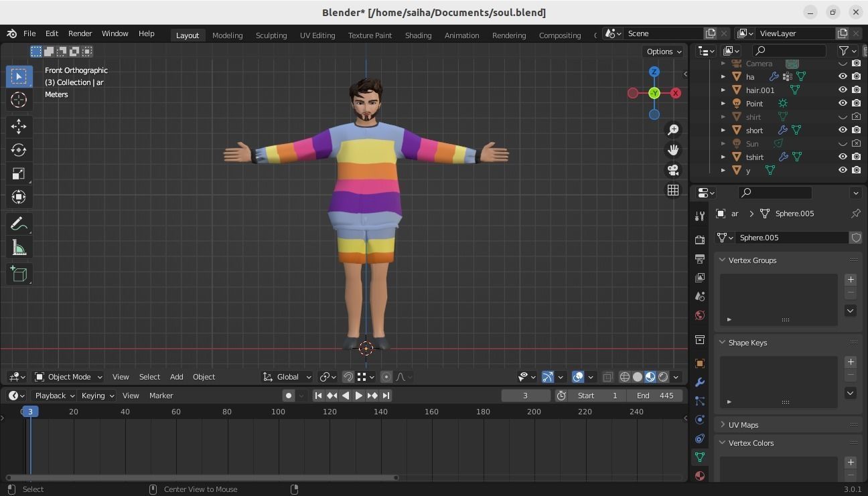The height and width of the screenshot is (496, 868).
Task: Open the Add menu in viewport header
Action: [x=176, y=377]
